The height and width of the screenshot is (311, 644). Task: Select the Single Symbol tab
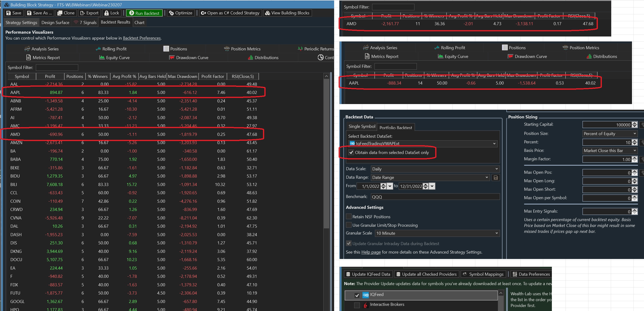pos(361,126)
